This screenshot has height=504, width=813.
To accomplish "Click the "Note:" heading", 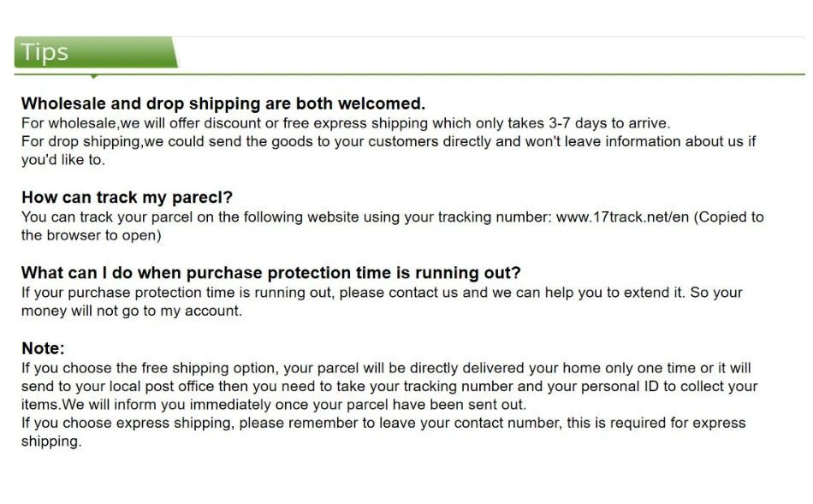I will [x=43, y=348].
